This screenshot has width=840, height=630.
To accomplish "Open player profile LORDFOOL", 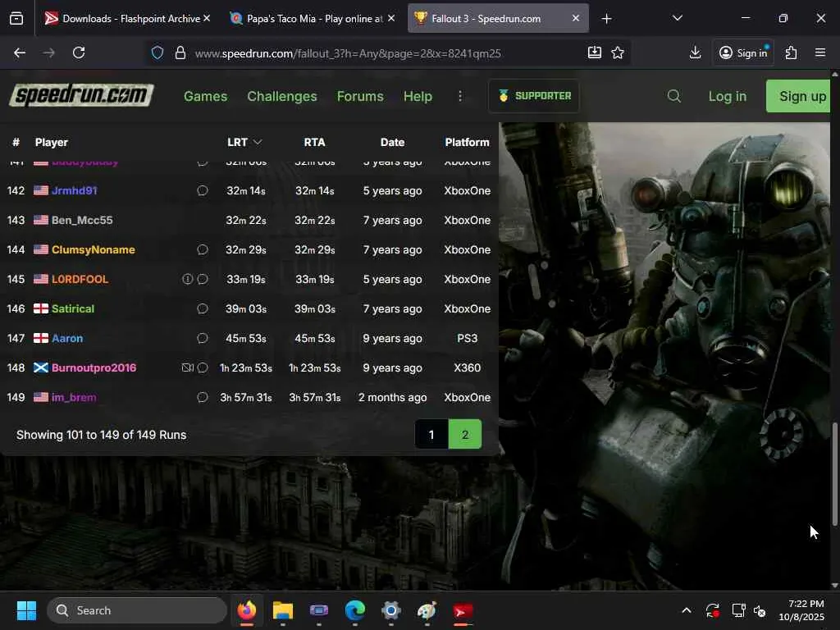I will 80,279.
